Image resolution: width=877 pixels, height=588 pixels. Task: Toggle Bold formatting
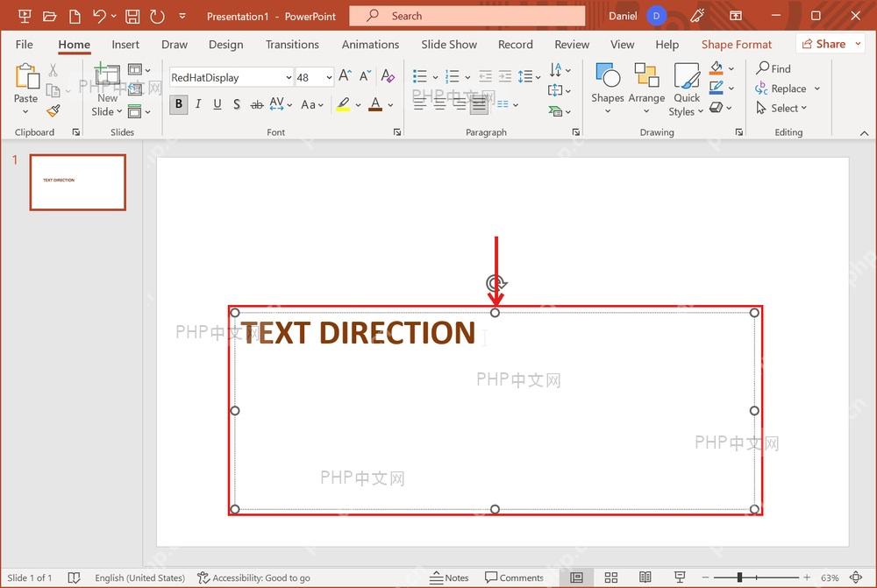[x=178, y=104]
